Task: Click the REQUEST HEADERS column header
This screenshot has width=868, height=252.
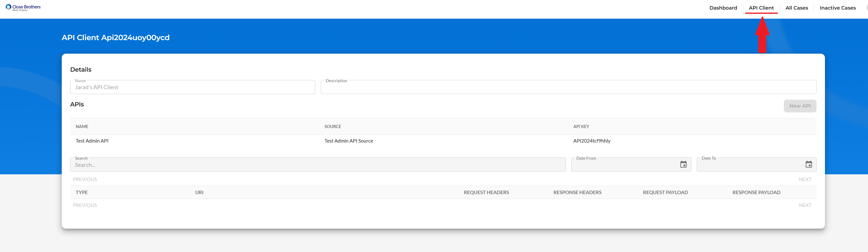Action: pyautogui.click(x=486, y=192)
